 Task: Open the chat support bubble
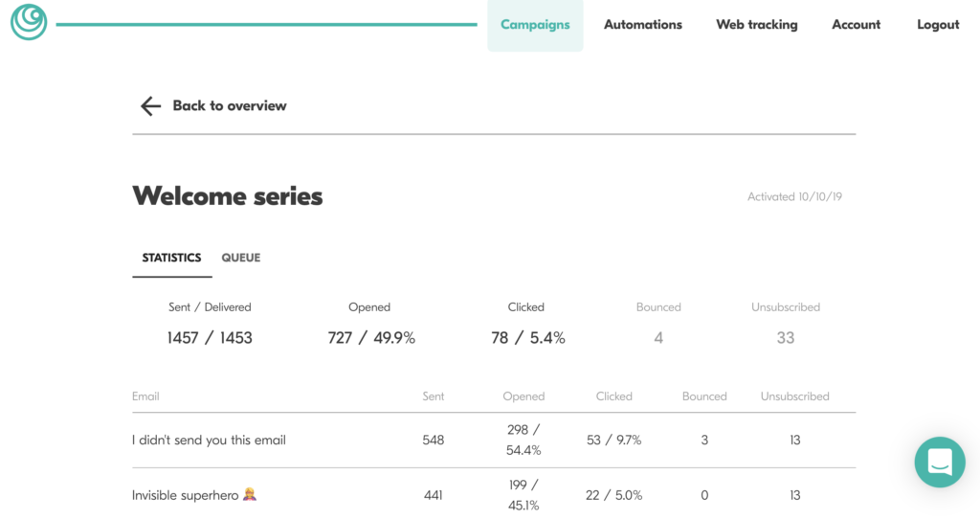point(939,463)
